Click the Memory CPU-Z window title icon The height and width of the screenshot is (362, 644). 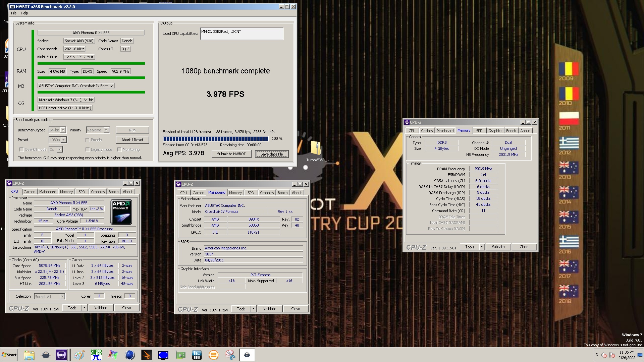[x=407, y=122]
